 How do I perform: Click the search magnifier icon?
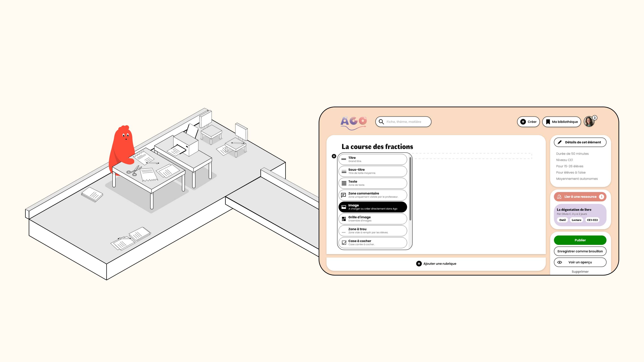click(381, 122)
